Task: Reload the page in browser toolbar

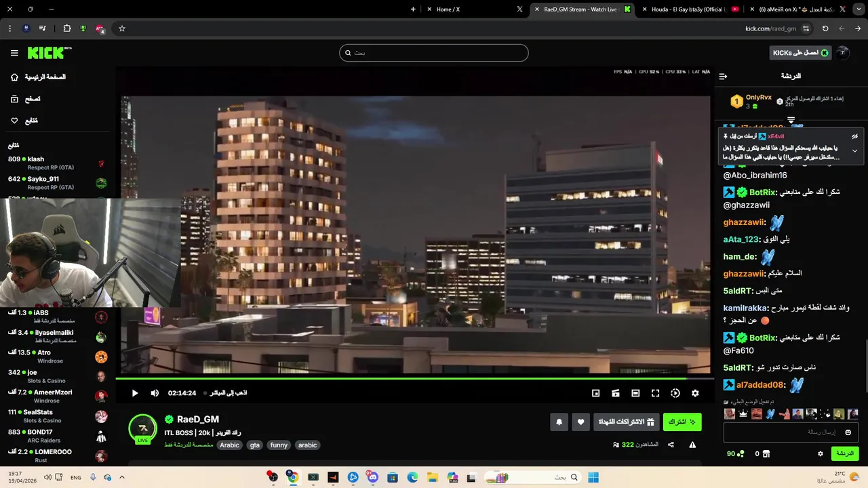Action: pyautogui.click(x=825, y=28)
